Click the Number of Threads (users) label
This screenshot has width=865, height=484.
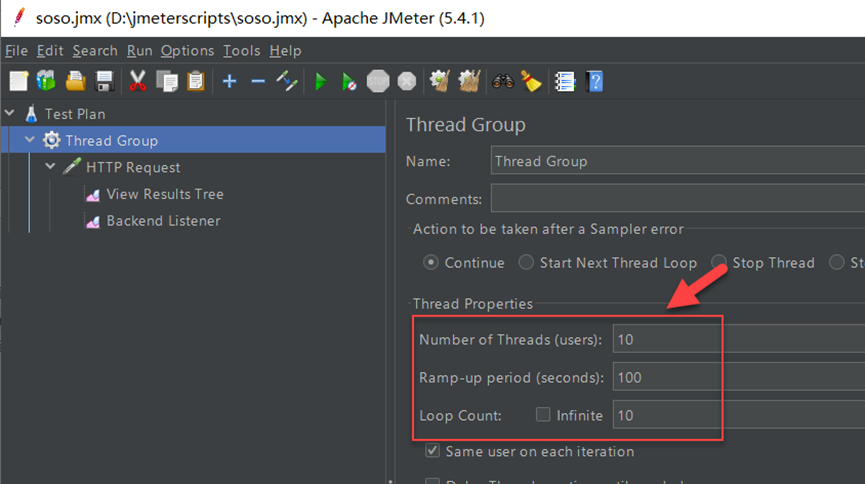tap(510, 339)
